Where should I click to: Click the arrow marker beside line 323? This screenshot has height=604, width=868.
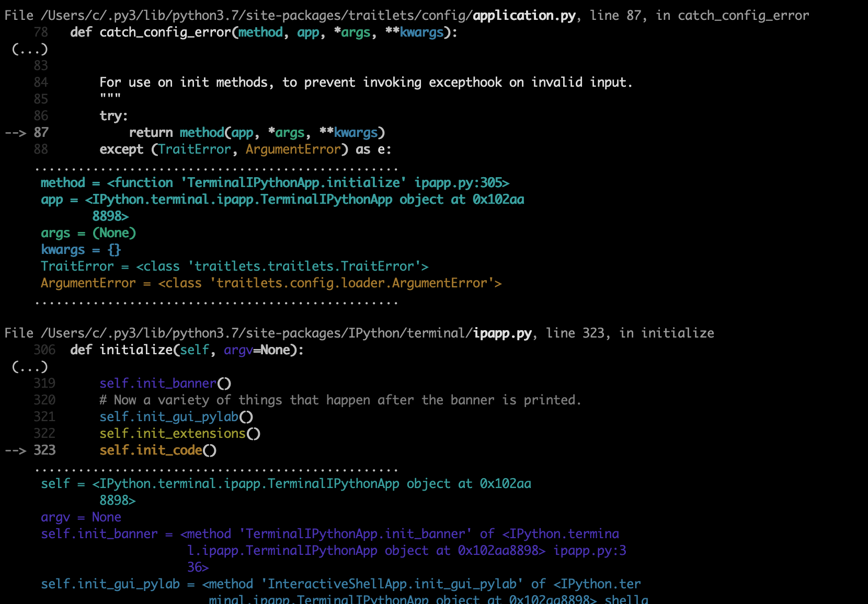(15, 450)
